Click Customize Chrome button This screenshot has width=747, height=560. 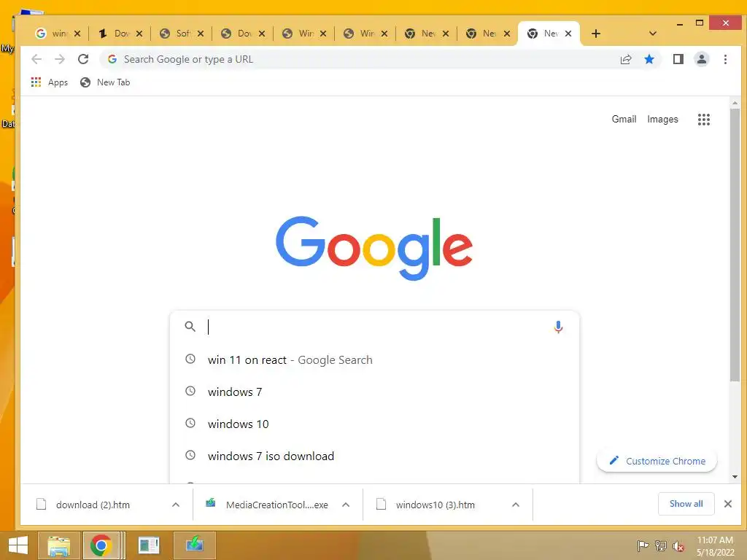(x=657, y=461)
